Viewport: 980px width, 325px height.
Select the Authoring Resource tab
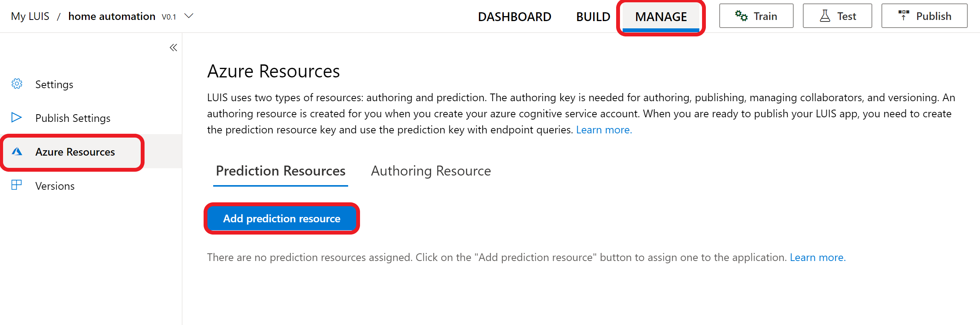431,171
